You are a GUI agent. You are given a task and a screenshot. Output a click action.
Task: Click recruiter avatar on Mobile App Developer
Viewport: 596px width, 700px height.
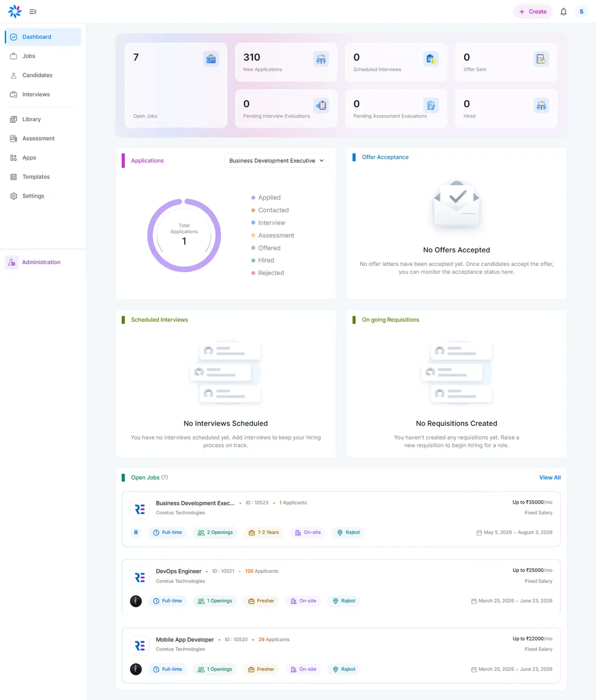click(x=136, y=669)
